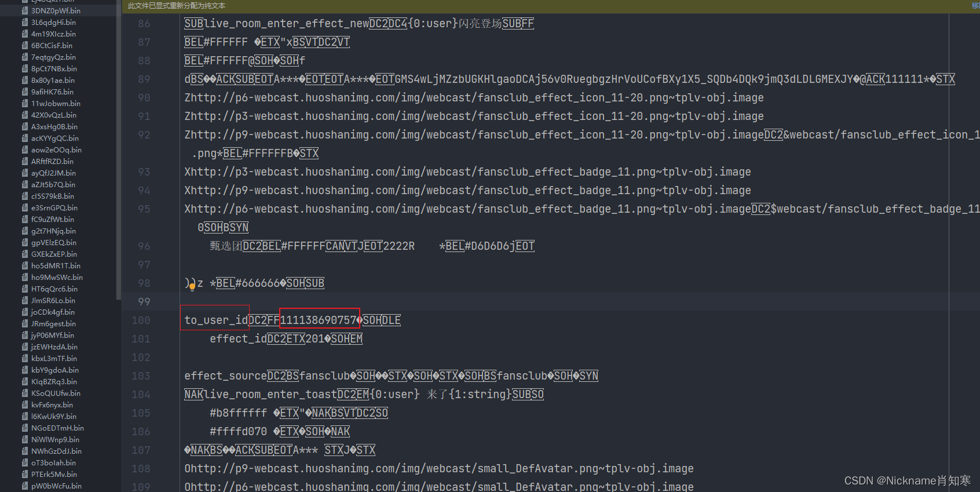The height and width of the screenshot is (492, 980).
Task: Open NiWlWnp9.bin from the file list
Action: point(55,439)
